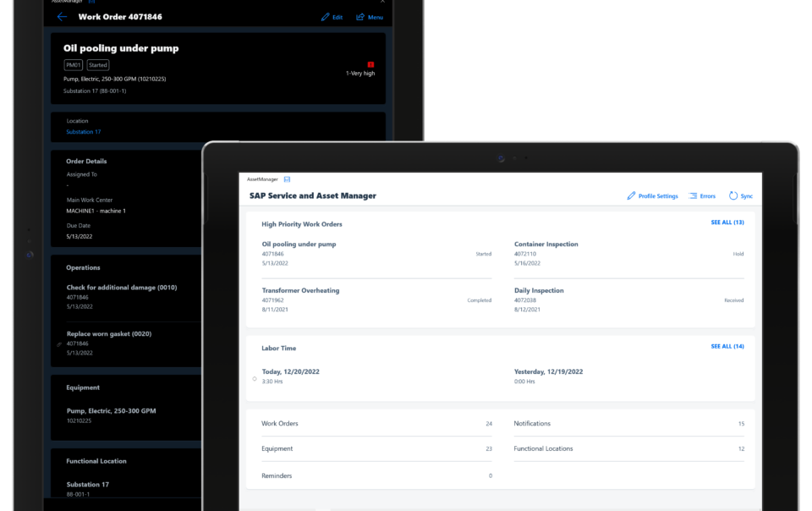
Task: Open Errors list
Action: pos(702,195)
